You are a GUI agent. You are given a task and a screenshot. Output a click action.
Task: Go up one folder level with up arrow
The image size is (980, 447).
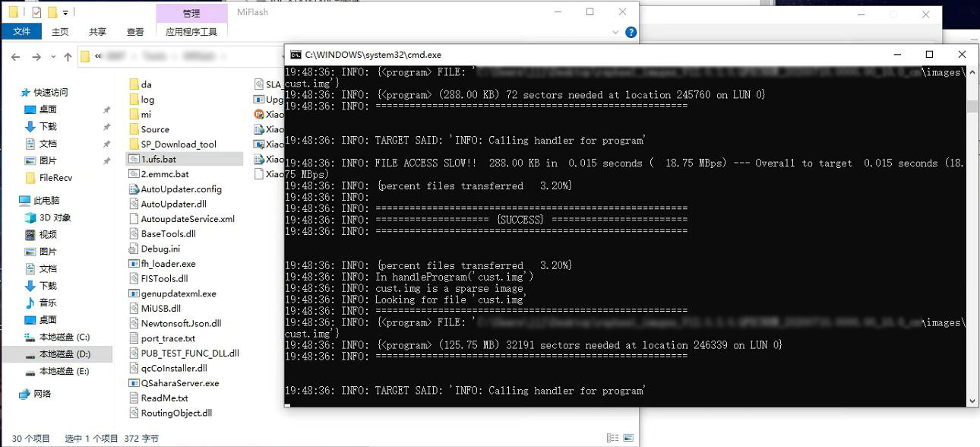68,57
